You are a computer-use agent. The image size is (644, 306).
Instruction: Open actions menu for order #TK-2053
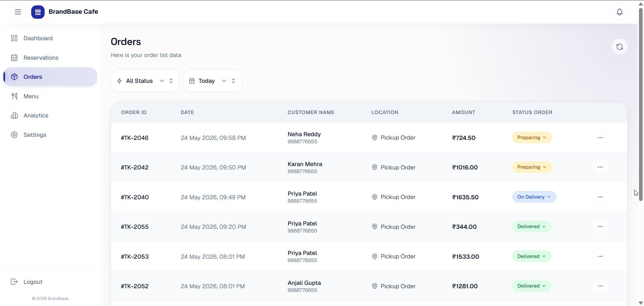point(600,256)
